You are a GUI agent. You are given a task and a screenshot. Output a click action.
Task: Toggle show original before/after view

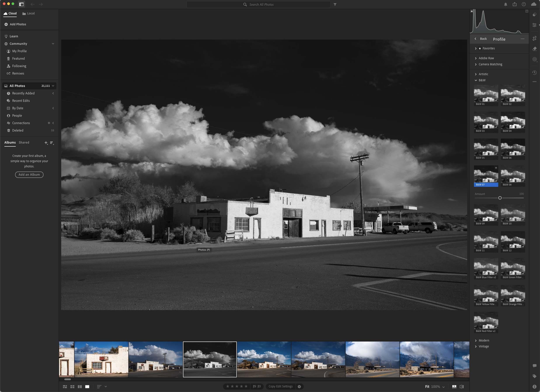462,387
